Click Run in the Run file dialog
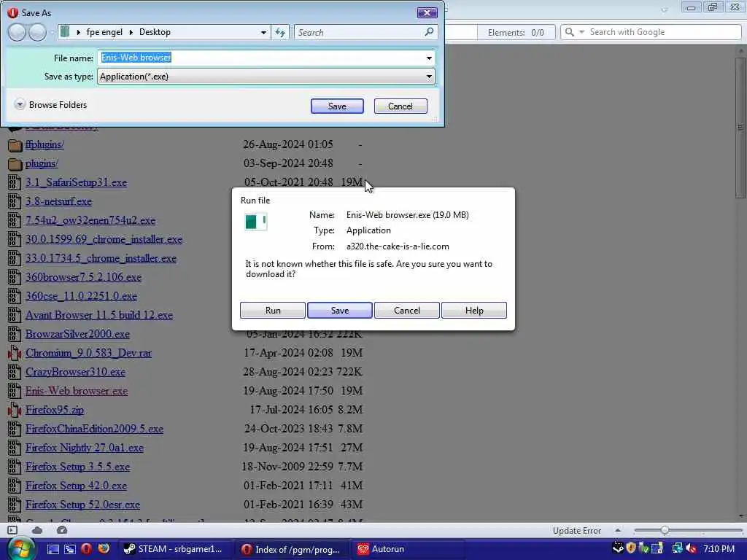This screenshot has width=747, height=560. [273, 311]
